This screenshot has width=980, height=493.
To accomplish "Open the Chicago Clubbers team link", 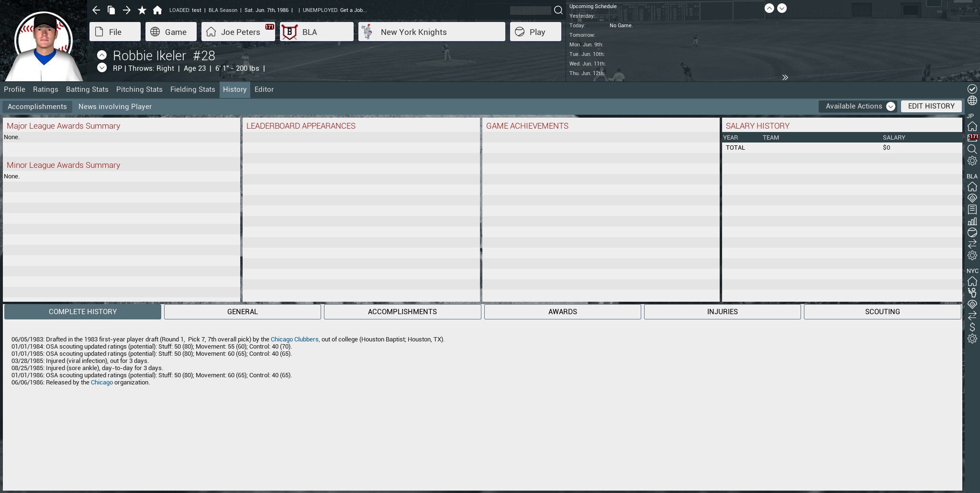I will coord(295,340).
